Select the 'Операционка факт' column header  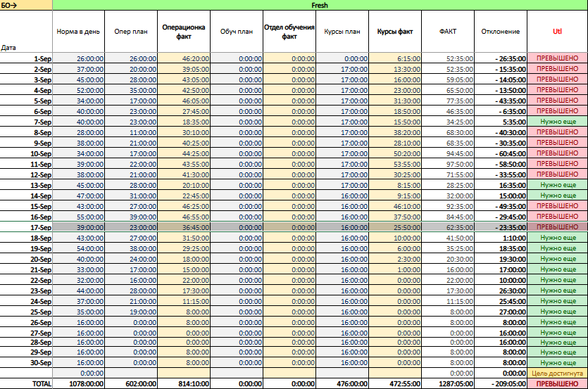184,32
